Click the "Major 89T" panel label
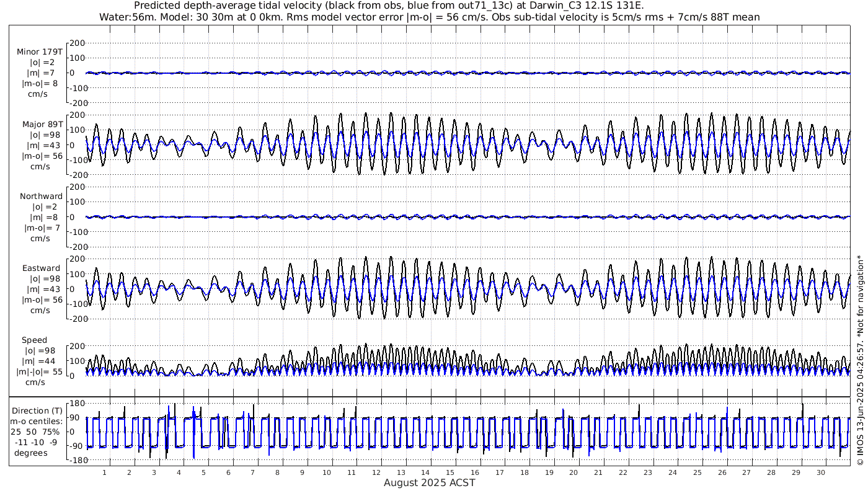This screenshot has width=868, height=496. [41, 125]
